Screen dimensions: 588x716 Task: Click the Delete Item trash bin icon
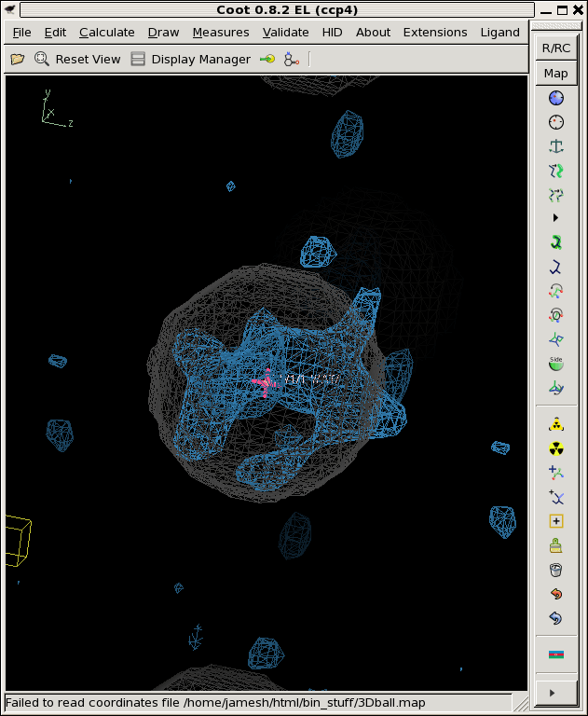pos(556,570)
